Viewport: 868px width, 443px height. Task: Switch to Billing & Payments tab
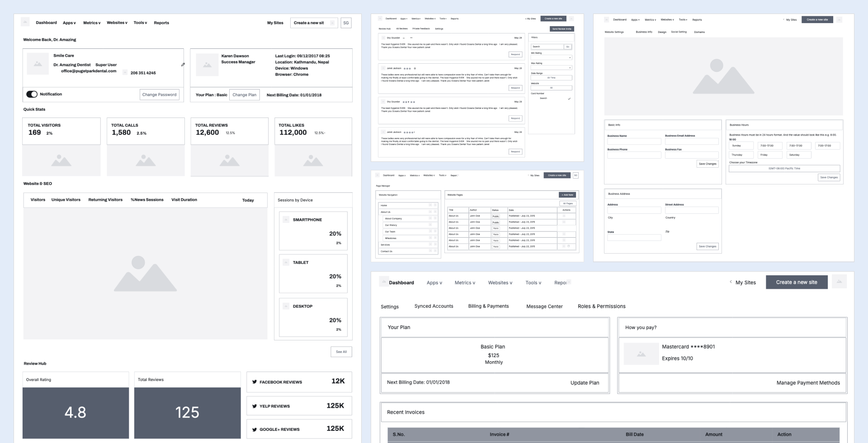coord(488,306)
